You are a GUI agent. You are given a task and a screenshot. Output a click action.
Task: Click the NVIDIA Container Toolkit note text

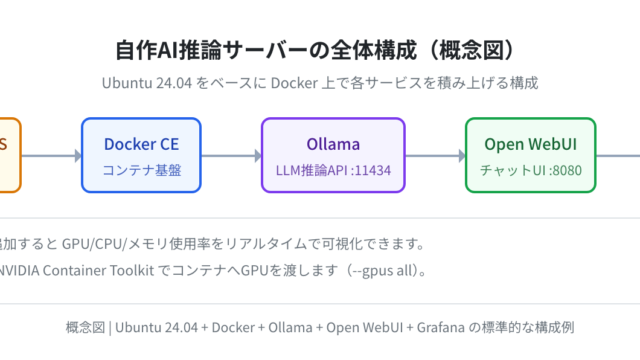click(77, 270)
